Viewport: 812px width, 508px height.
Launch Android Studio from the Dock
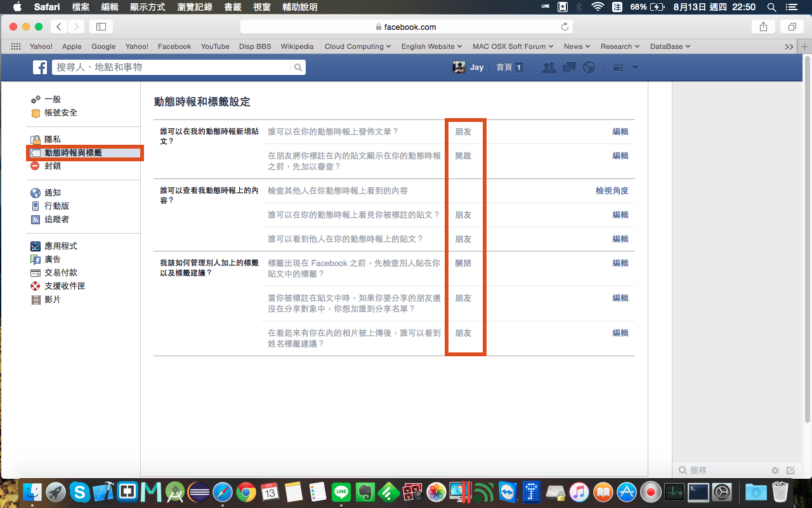click(x=175, y=492)
